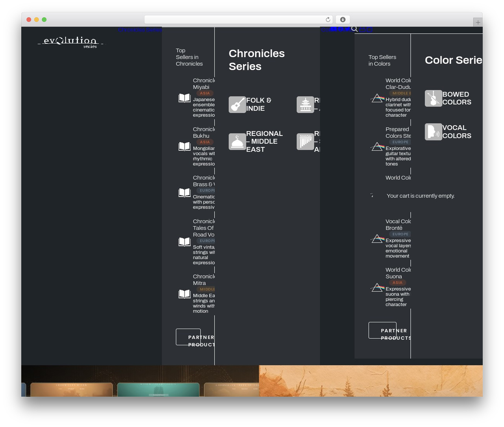Click book icon beside Chronicles Mitra
This screenshot has width=504, height=427.
point(184,294)
